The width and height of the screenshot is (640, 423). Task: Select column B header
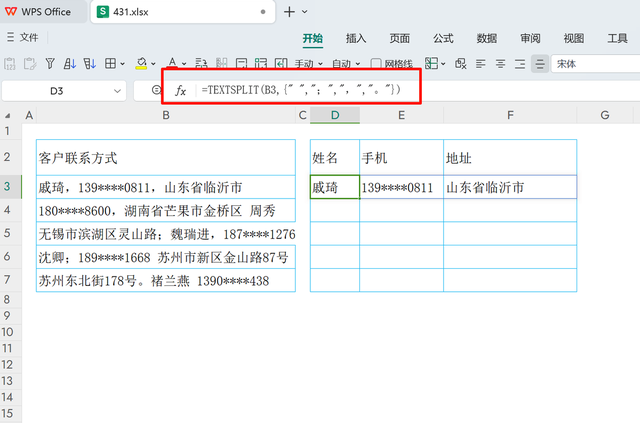click(166, 115)
